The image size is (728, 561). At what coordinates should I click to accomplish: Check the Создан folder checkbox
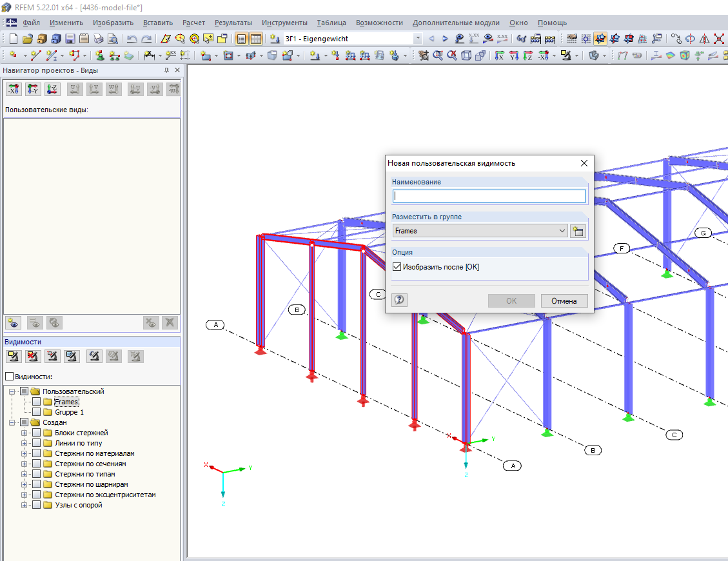tap(24, 422)
